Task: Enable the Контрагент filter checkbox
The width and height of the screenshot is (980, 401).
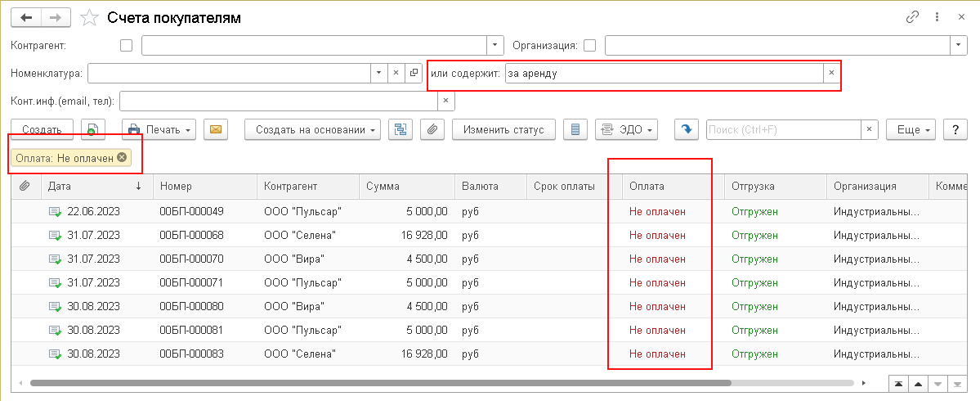Action: (x=126, y=45)
